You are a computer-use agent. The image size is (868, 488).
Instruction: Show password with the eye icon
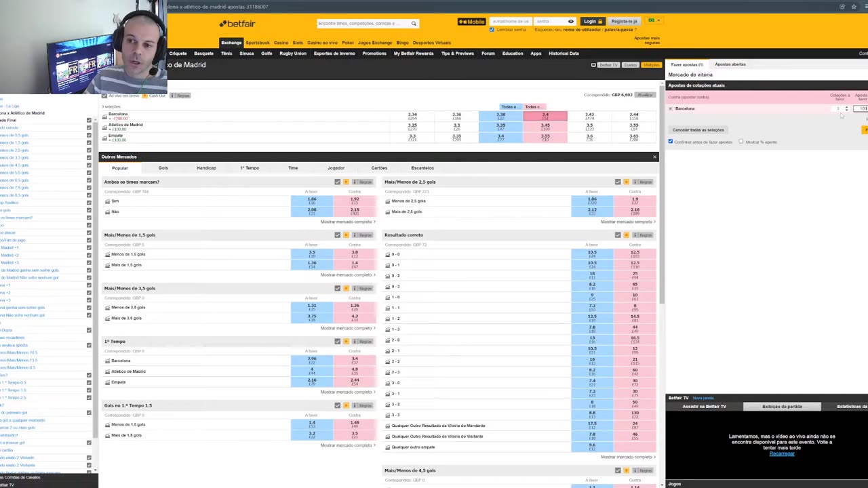[571, 22]
